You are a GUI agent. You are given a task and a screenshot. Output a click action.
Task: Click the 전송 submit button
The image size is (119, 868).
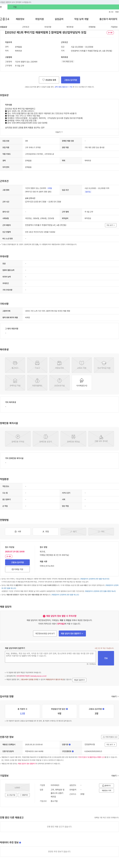(x=106, y=658)
